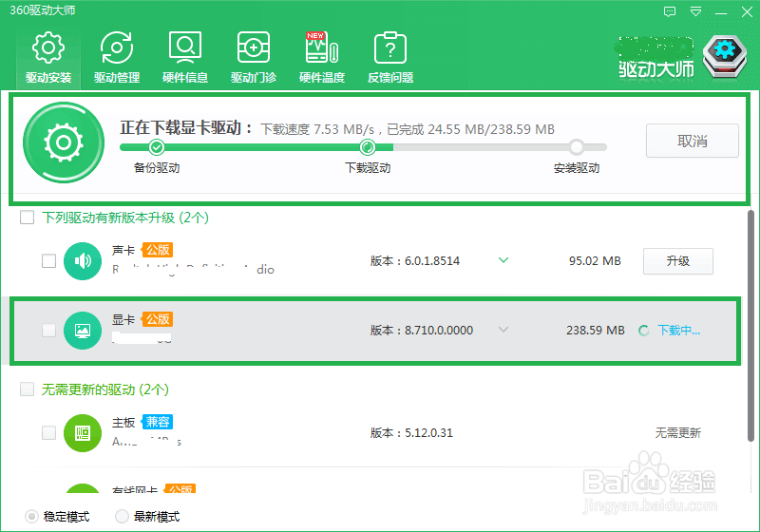Viewport: 760px width, 532px height.
Task: Open 硬件温度 tab
Action: pyautogui.click(x=322, y=58)
